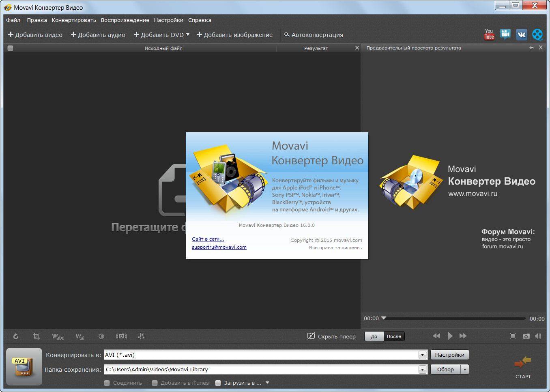Open the text watermark tool
The image size is (550, 392).
pyautogui.click(x=58, y=336)
